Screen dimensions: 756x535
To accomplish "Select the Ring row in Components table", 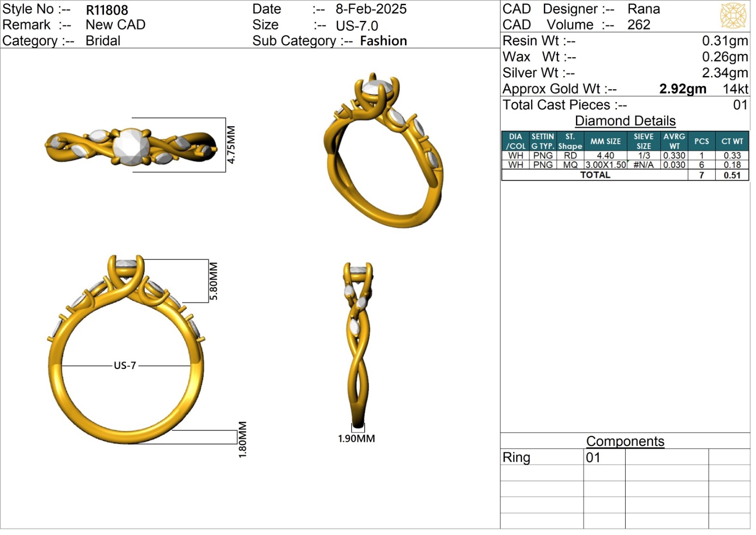I will point(516,457).
